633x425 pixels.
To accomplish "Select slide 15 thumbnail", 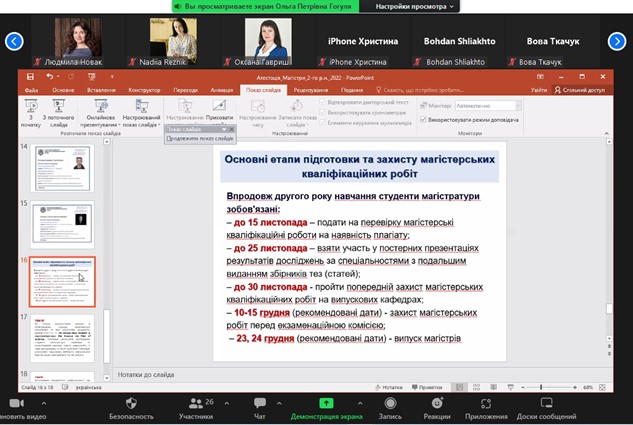I will pyautogui.click(x=62, y=224).
